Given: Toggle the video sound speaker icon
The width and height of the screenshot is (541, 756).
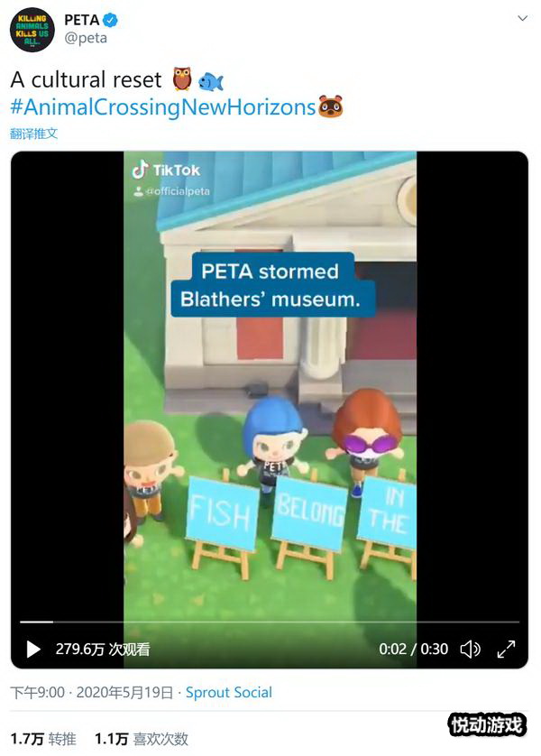Looking at the screenshot, I should pyautogui.click(x=470, y=649).
